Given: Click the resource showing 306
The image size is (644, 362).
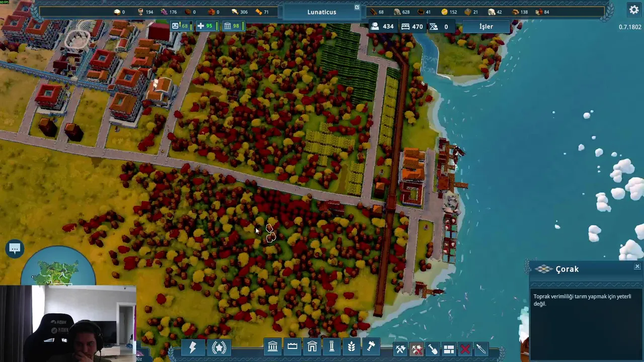Looking at the screenshot, I should 239,12.
